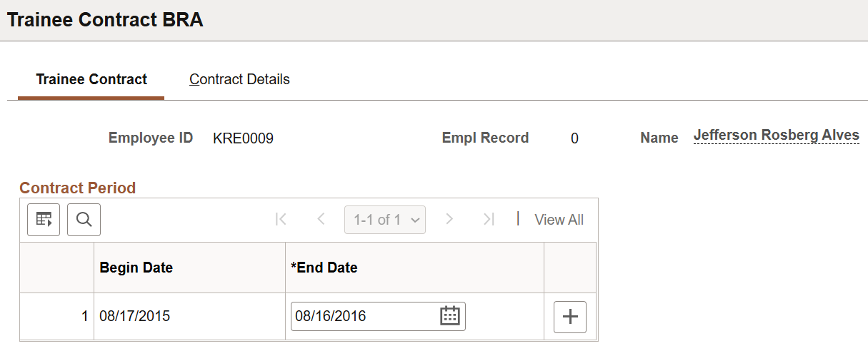Add a new contract period row

pyautogui.click(x=570, y=317)
